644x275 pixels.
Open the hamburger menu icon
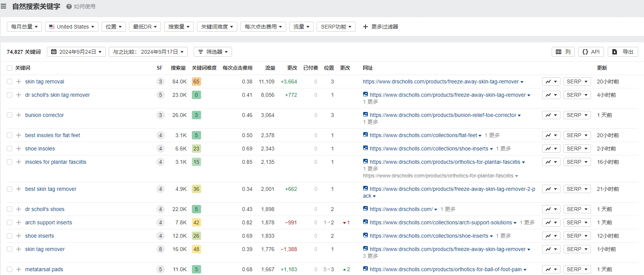(4, 6)
